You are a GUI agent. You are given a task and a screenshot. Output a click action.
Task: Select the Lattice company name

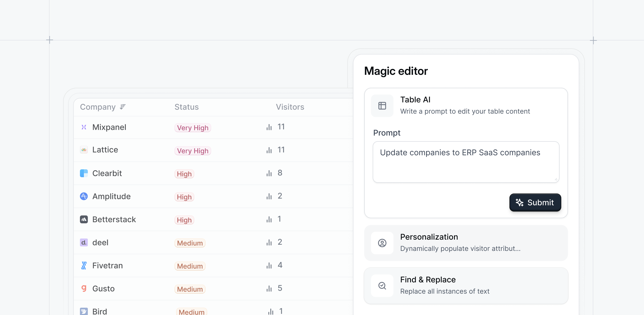pos(105,150)
